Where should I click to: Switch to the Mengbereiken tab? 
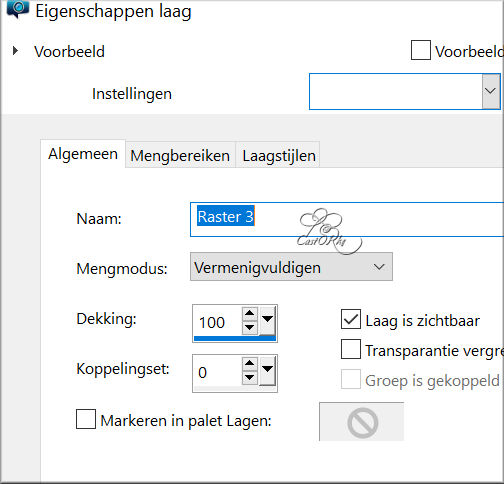pos(180,155)
